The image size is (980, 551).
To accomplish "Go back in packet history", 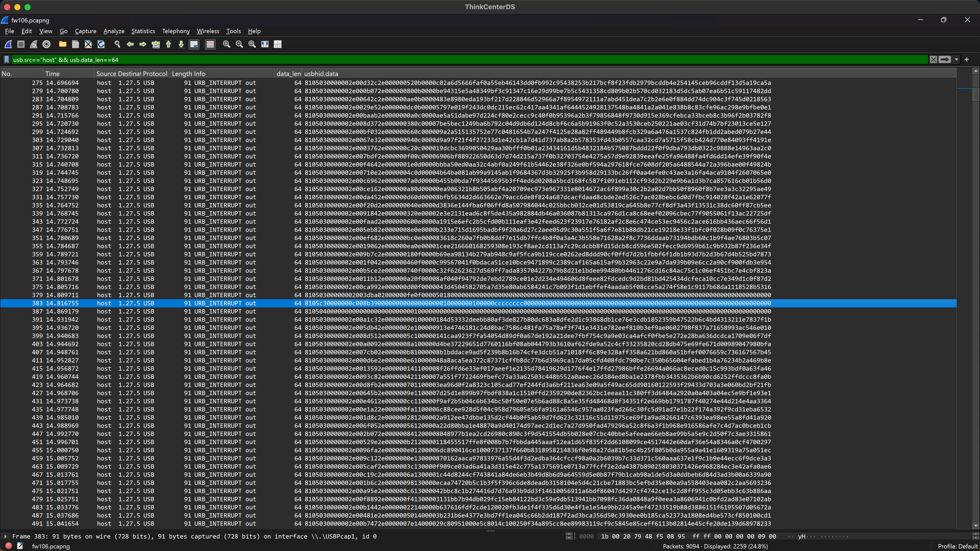I will pyautogui.click(x=130, y=44).
